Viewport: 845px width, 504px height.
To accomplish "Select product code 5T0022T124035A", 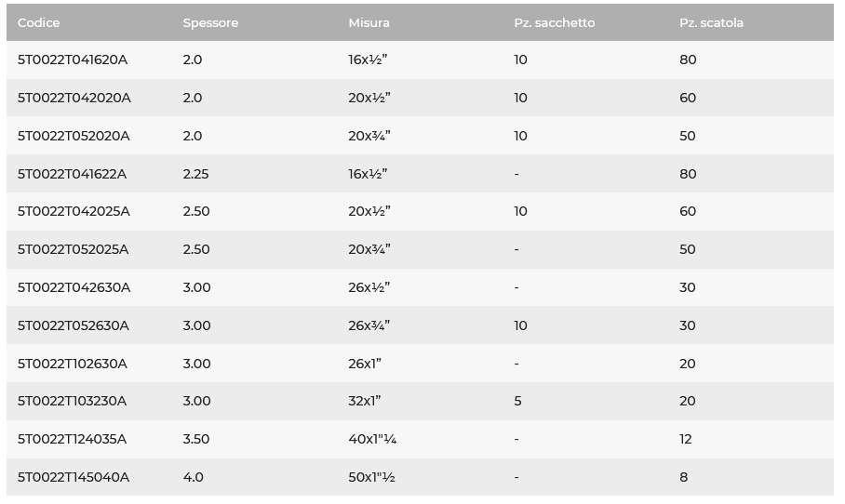I will coord(72,440).
